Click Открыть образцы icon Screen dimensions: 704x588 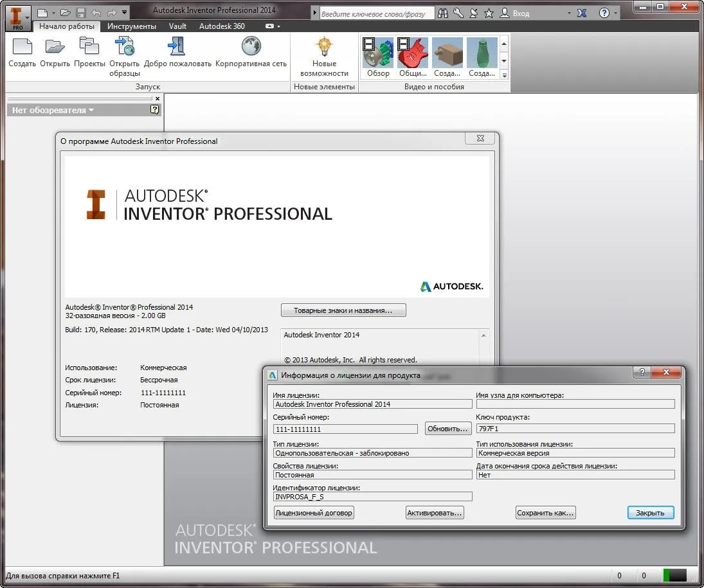click(x=124, y=57)
